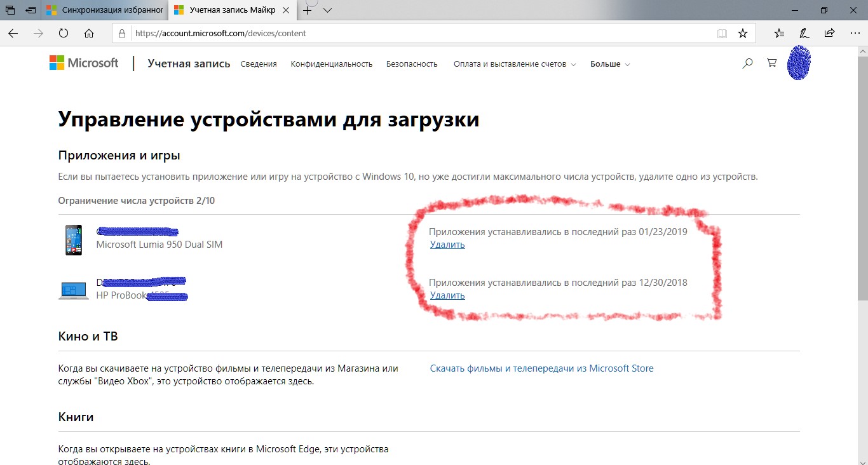The height and width of the screenshot is (465, 868).
Task: Click the Кино и ТВ heading
Action: point(88,337)
